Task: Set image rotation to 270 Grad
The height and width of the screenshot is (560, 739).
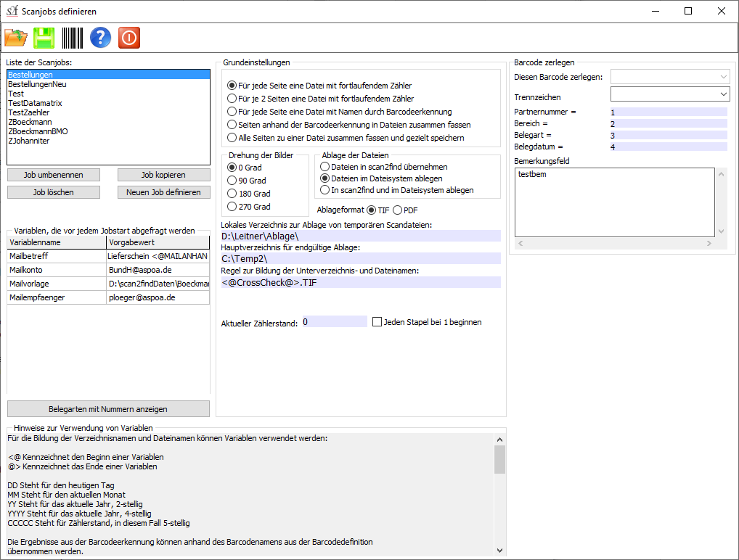Action: [249, 207]
